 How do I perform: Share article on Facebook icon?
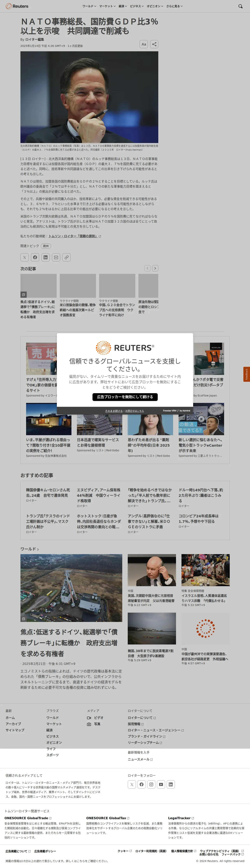coord(35,258)
